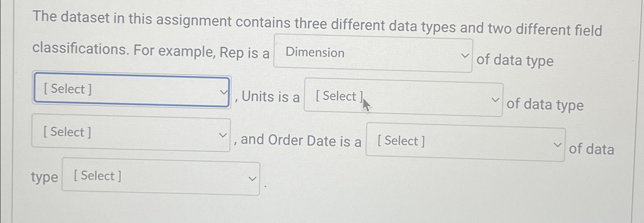Screen dimensions: 644x223
Task: Click the chevron on the Order Date dropdown
Action: (x=557, y=144)
